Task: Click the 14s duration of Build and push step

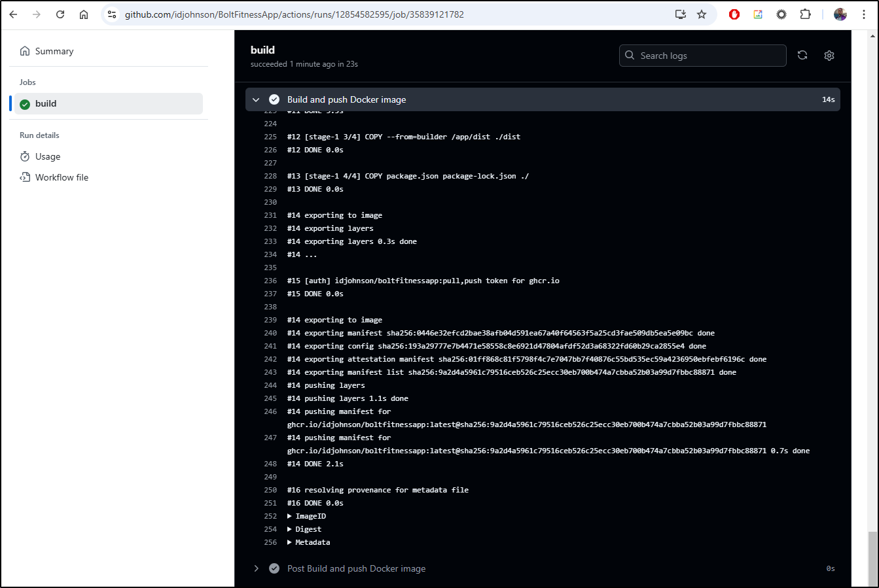Action: click(829, 99)
